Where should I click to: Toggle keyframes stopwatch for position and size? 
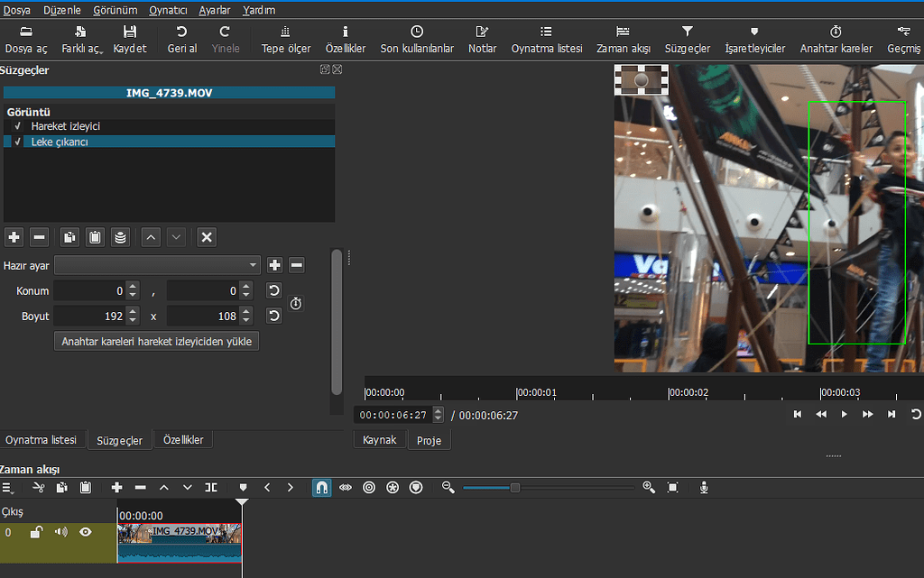pyautogui.click(x=296, y=303)
